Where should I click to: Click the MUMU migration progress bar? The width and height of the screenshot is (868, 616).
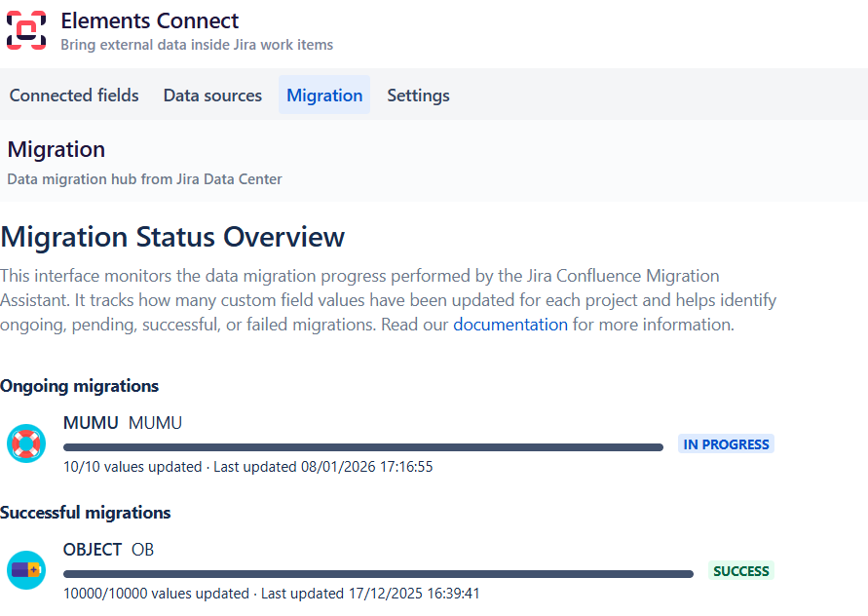pyautogui.click(x=362, y=447)
